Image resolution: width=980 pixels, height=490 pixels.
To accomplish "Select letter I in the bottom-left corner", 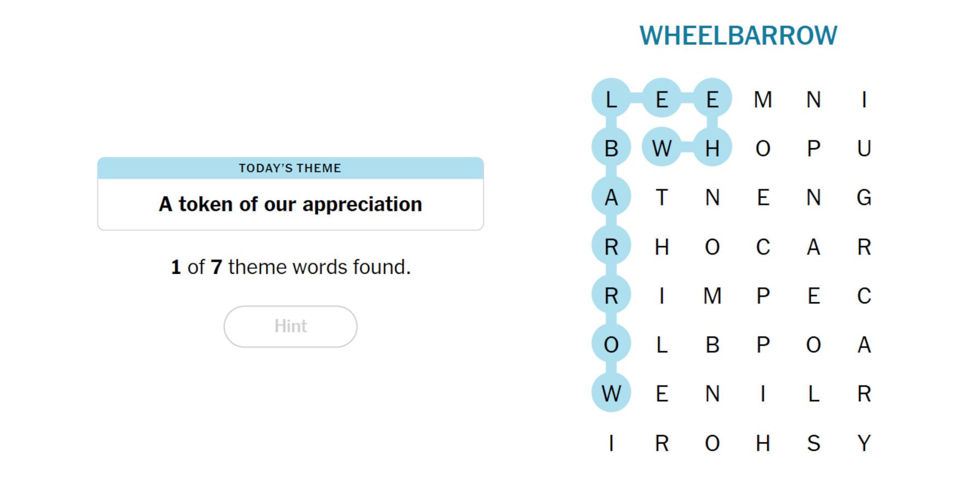I will (x=611, y=443).
